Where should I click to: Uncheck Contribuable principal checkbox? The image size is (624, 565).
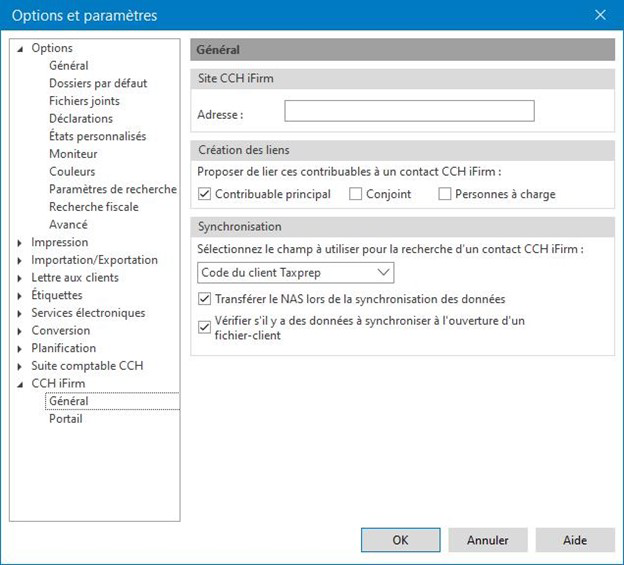pos(204,194)
